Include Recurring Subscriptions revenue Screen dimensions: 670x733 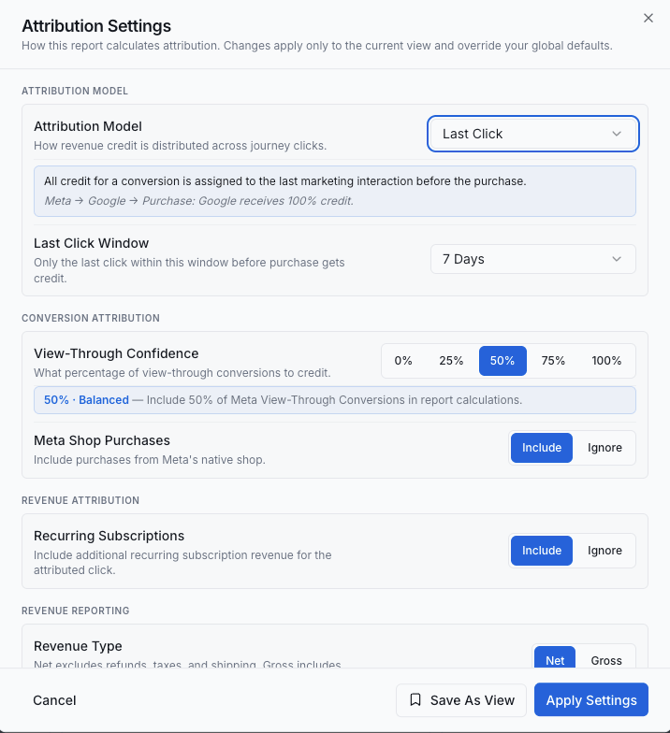click(541, 551)
